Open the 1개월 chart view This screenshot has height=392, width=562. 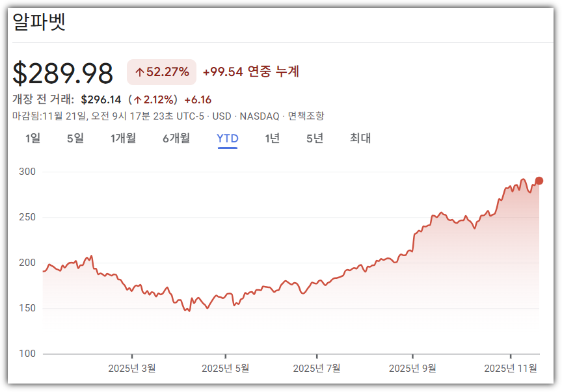coord(122,138)
